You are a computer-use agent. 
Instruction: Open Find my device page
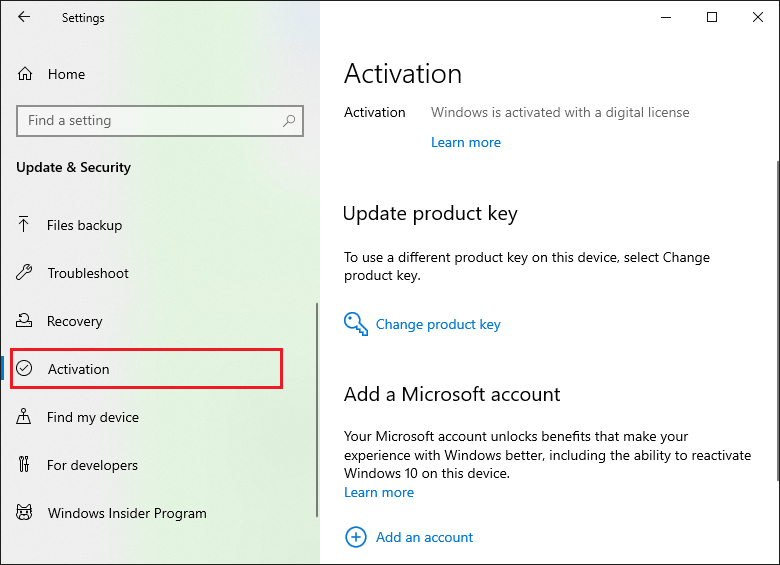pos(93,417)
